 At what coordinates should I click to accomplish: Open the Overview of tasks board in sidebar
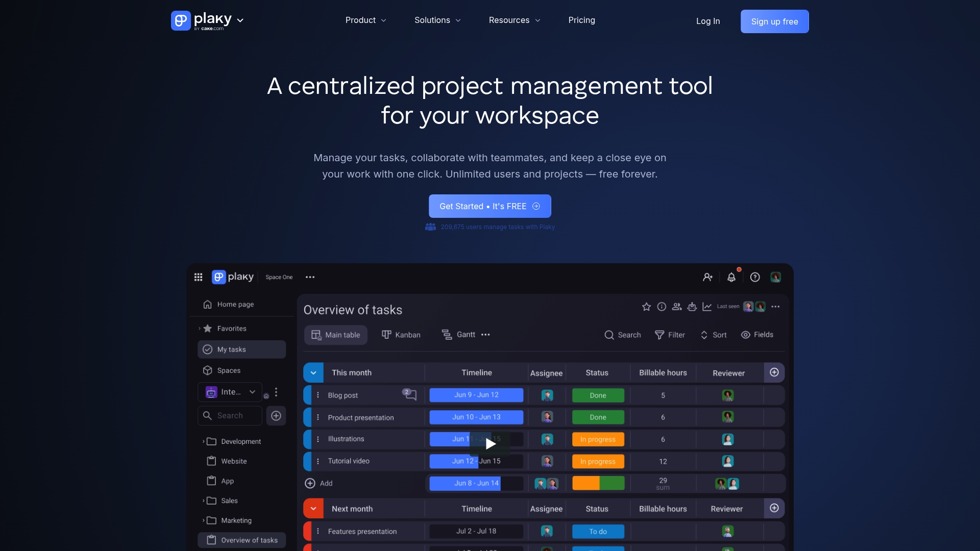(x=241, y=540)
